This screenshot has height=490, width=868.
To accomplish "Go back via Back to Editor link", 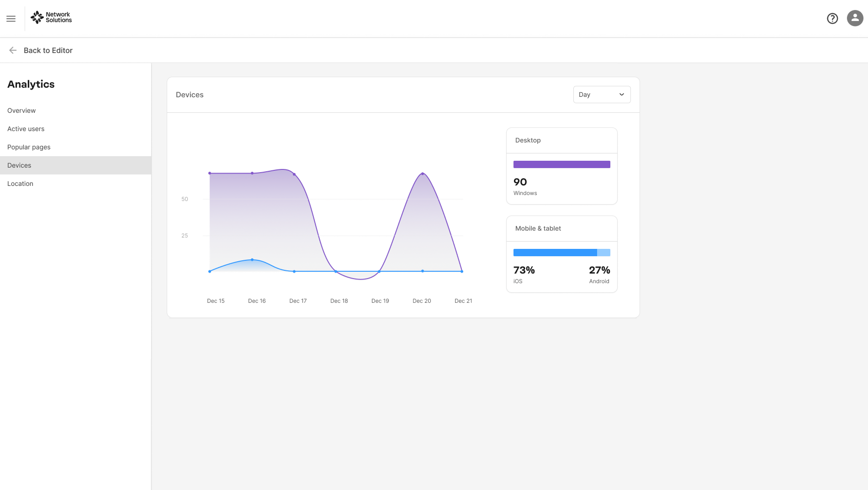I will [x=48, y=50].
